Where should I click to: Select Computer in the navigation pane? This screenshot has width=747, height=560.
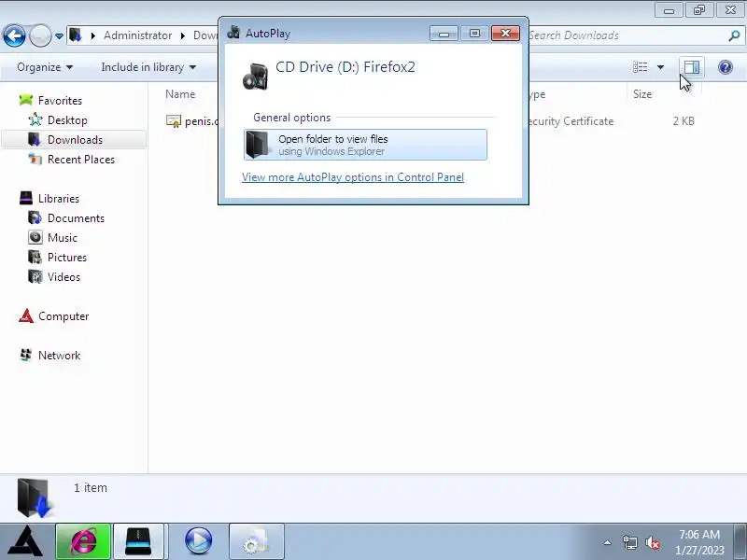coord(63,316)
